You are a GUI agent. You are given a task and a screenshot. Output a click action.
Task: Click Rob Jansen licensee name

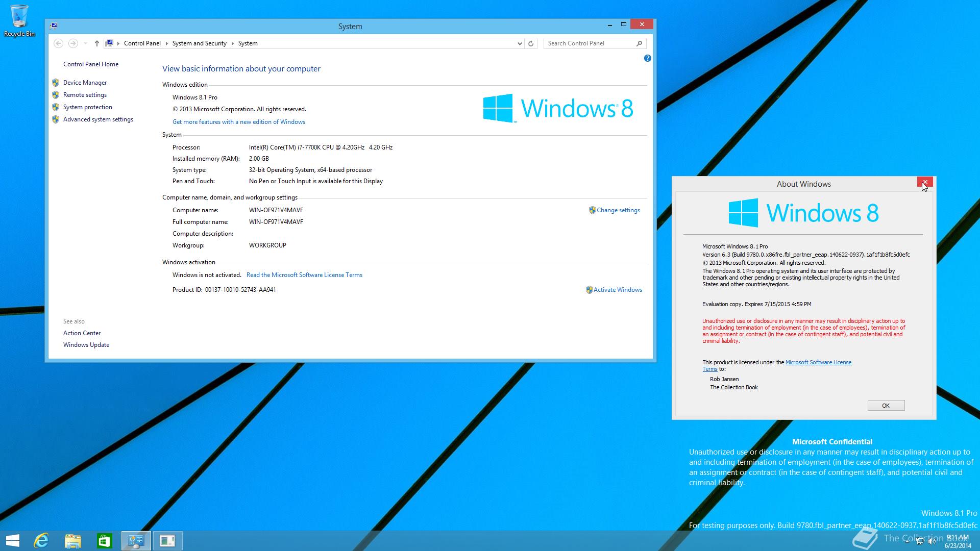pos(724,379)
